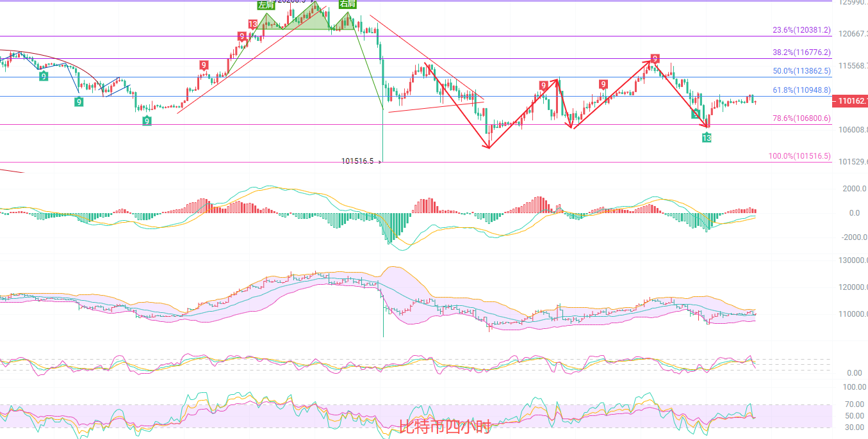The height and width of the screenshot is (439, 868).
Task: Select the 38.2% (116776.2) Fibonacci level label
Action: tap(801, 52)
